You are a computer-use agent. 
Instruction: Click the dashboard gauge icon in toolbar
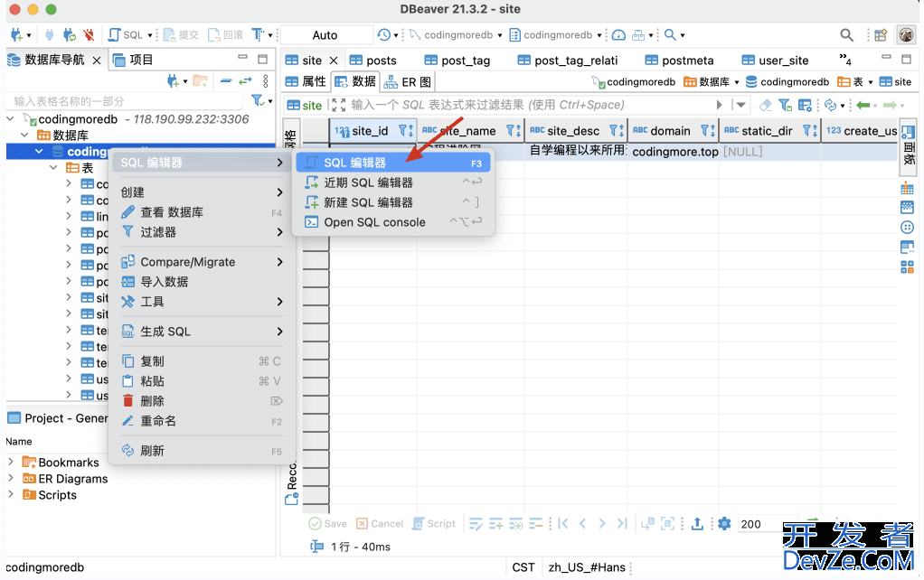tap(618, 34)
